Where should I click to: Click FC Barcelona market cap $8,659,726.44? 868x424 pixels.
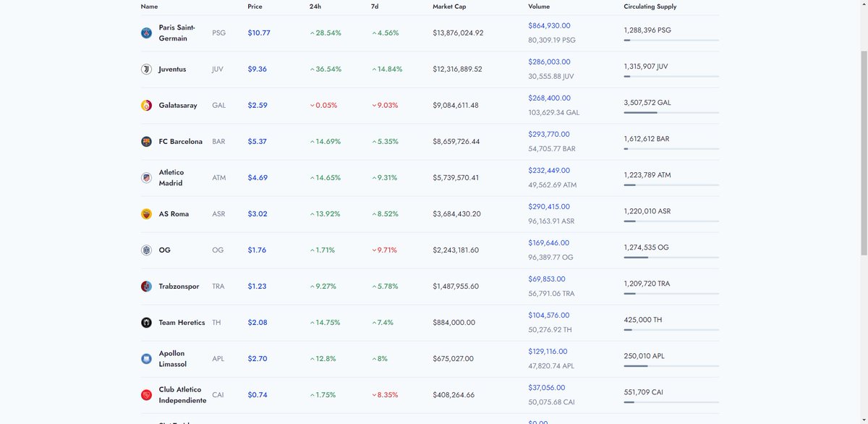coord(456,142)
